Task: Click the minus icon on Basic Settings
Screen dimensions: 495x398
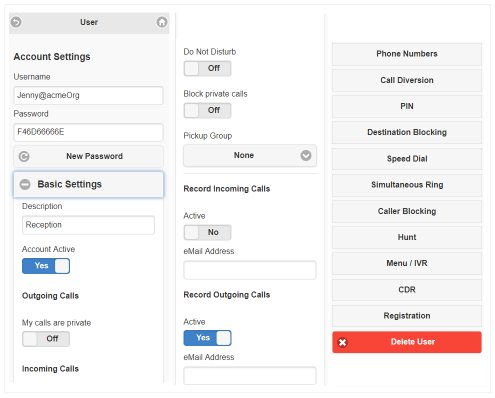Action: pyautogui.click(x=25, y=184)
